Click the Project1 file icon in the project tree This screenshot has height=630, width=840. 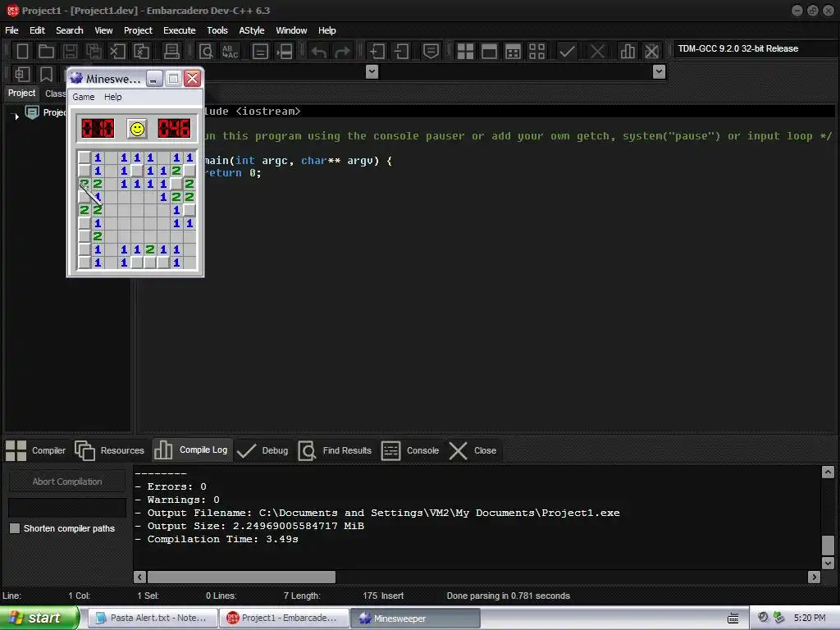pyautogui.click(x=32, y=112)
